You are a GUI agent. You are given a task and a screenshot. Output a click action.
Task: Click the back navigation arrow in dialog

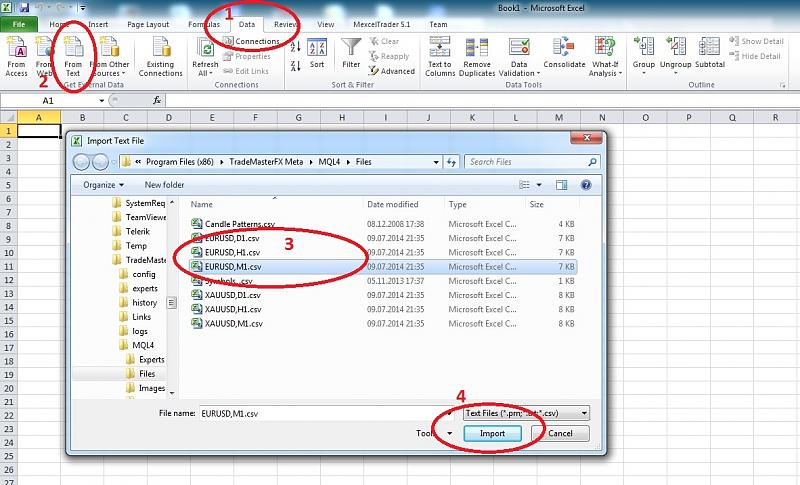click(82, 162)
